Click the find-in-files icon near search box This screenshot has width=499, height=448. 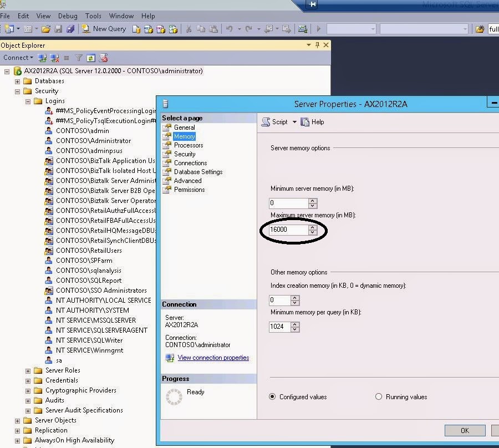tap(480, 29)
